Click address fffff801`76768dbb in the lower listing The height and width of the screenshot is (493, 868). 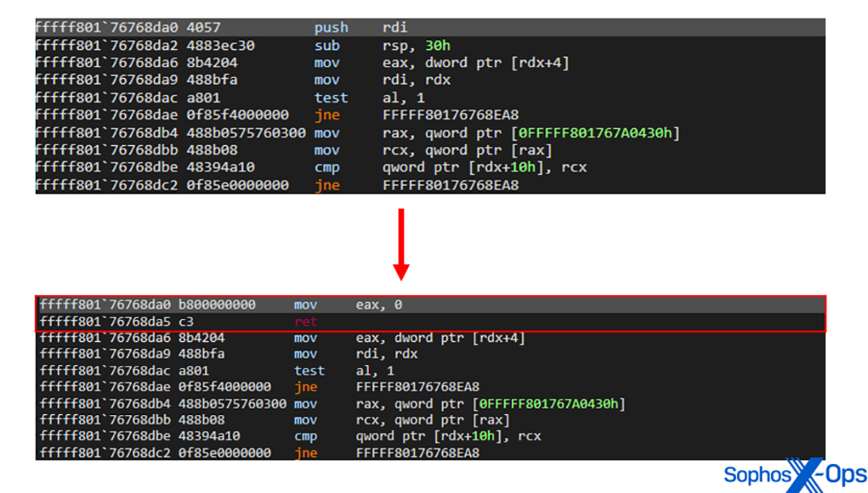tap(106, 420)
